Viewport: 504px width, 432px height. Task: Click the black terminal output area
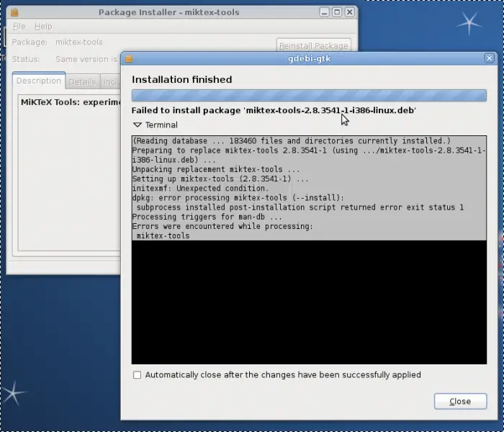point(309,302)
